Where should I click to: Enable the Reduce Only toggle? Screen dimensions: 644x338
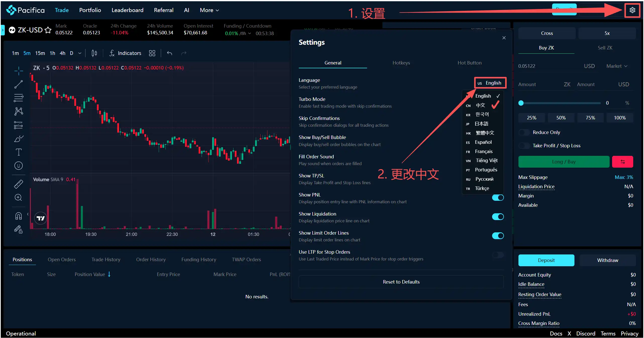pyautogui.click(x=524, y=132)
